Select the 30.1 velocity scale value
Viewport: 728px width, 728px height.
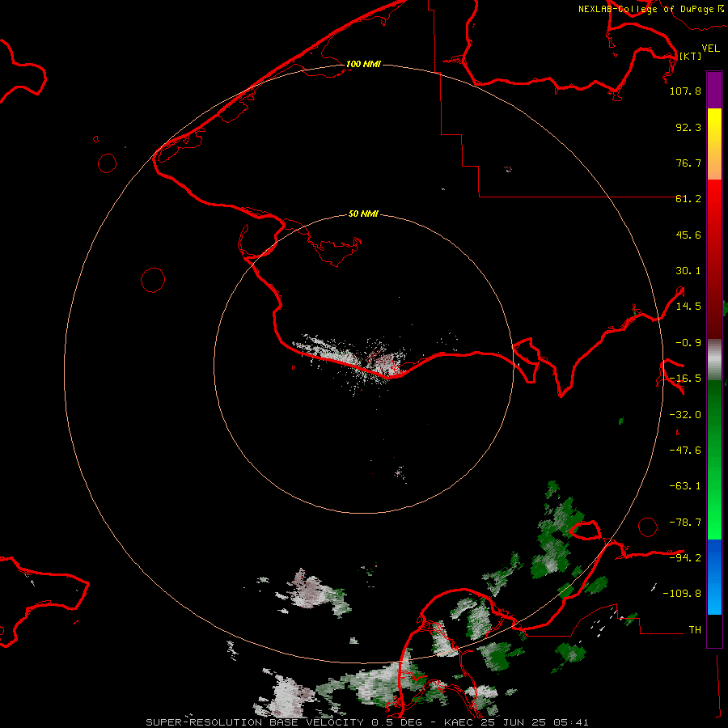[x=688, y=271]
